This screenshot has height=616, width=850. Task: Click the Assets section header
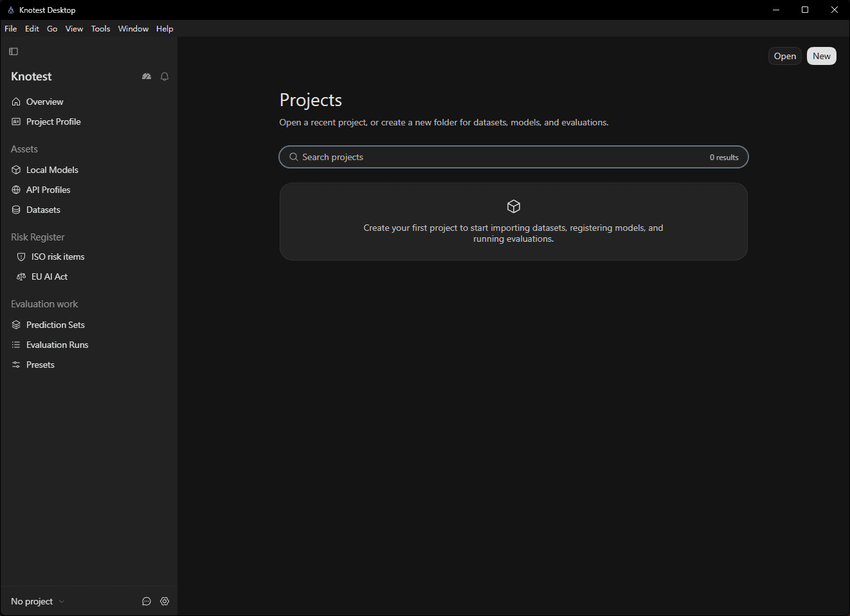(x=24, y=149)
